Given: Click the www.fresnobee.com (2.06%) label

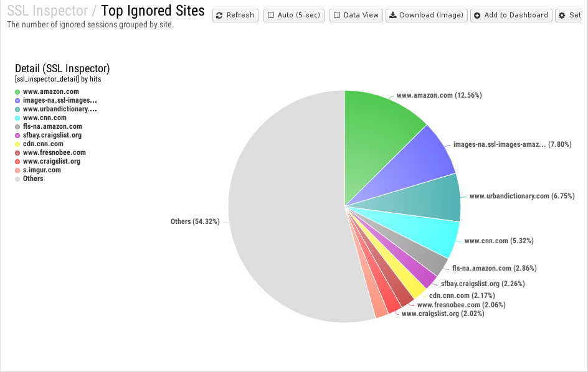Looking at the screenshot, I should [x=462, y=305].
